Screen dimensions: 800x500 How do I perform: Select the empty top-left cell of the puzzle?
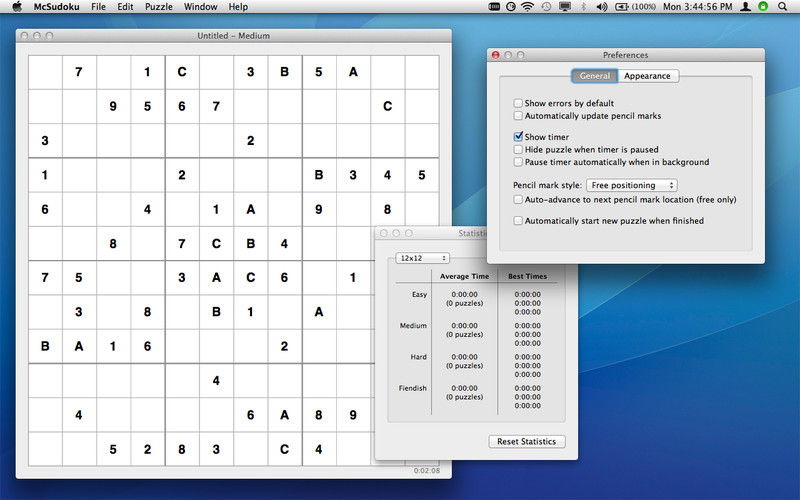point(45,72)
